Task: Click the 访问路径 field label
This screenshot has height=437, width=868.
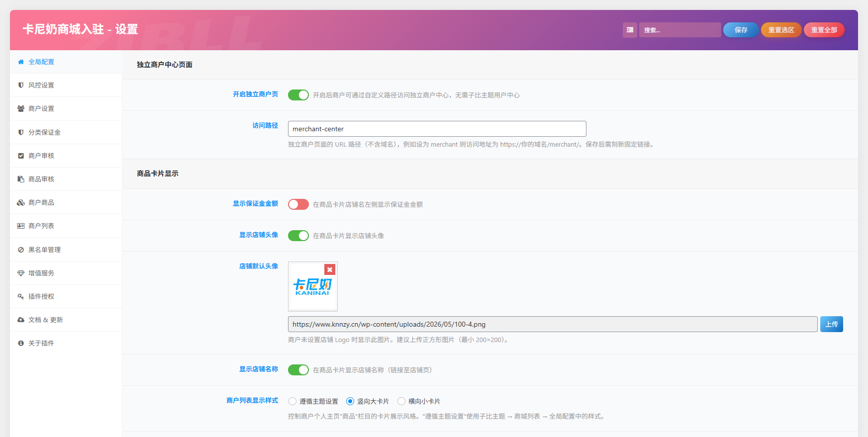Action: [265, 126]
